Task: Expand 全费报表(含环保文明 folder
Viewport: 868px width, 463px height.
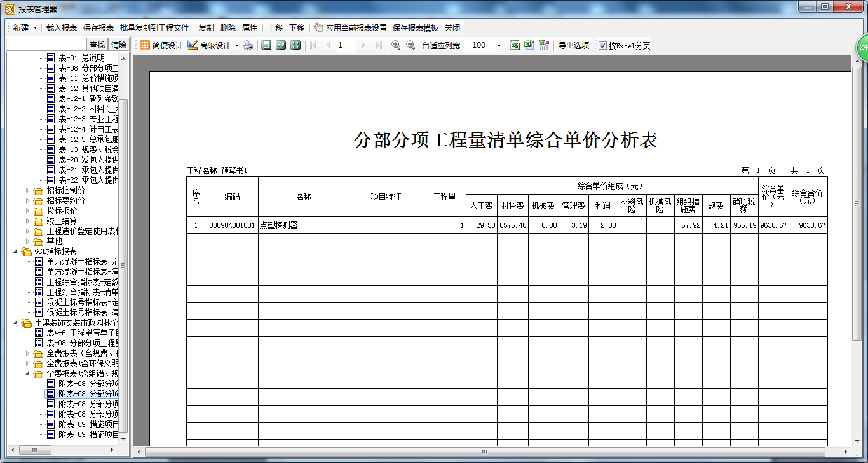Action: [27, 363]
